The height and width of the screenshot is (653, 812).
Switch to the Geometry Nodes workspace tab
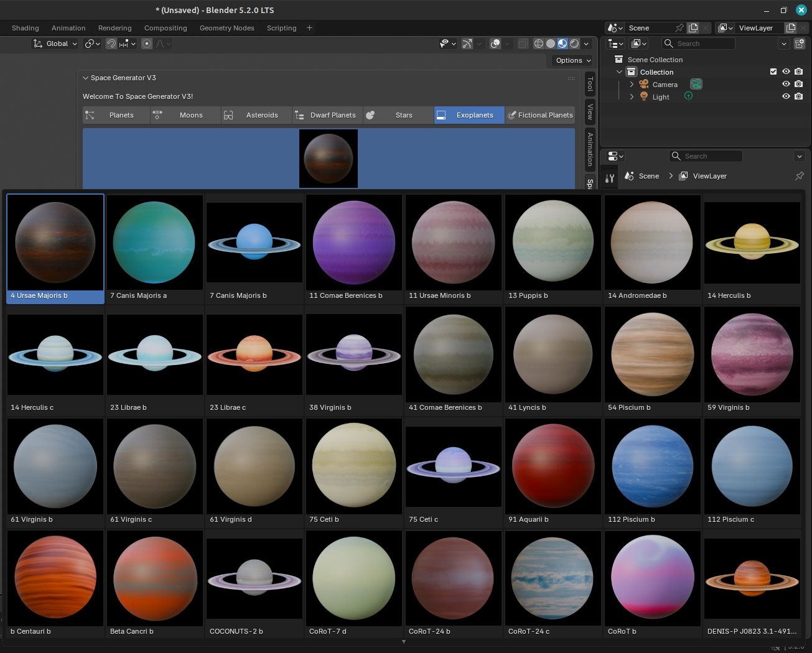pyautogui.click(x=226, y=28)
